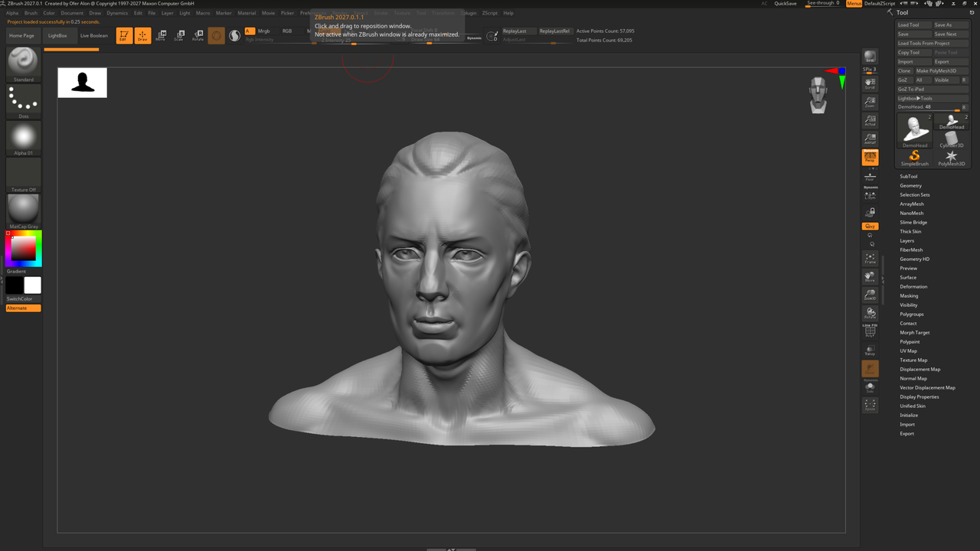Open the Help menu

(508, 13)
